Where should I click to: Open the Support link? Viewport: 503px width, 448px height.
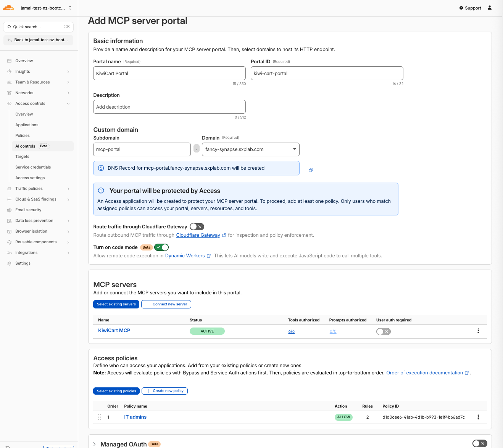tap(470, 8)
